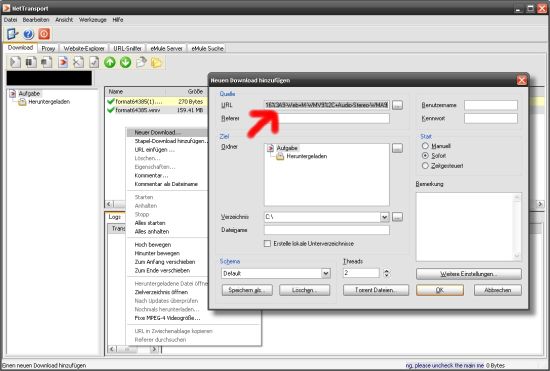
Task: Click the start download play-page icon
Action: (x=15, y=62)
